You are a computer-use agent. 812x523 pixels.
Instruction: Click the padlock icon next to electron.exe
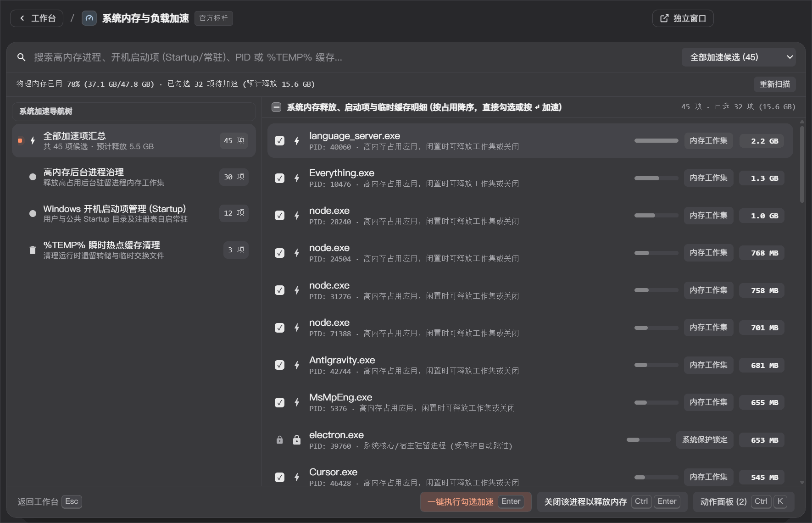297,440
